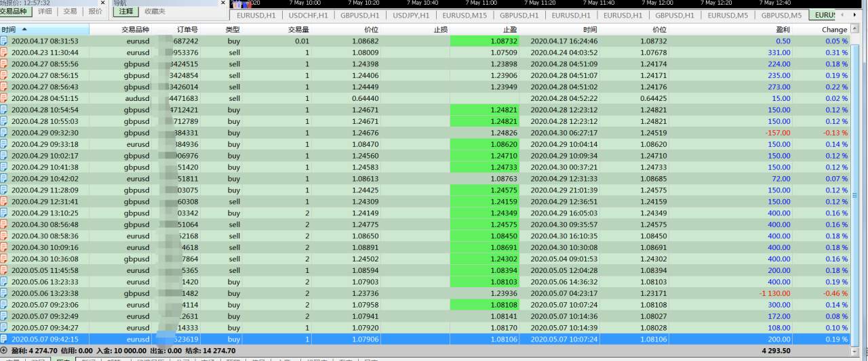Screen dimensions: 868x361
Task: Click the -157.00 profit cell
Action: [778, 133]
